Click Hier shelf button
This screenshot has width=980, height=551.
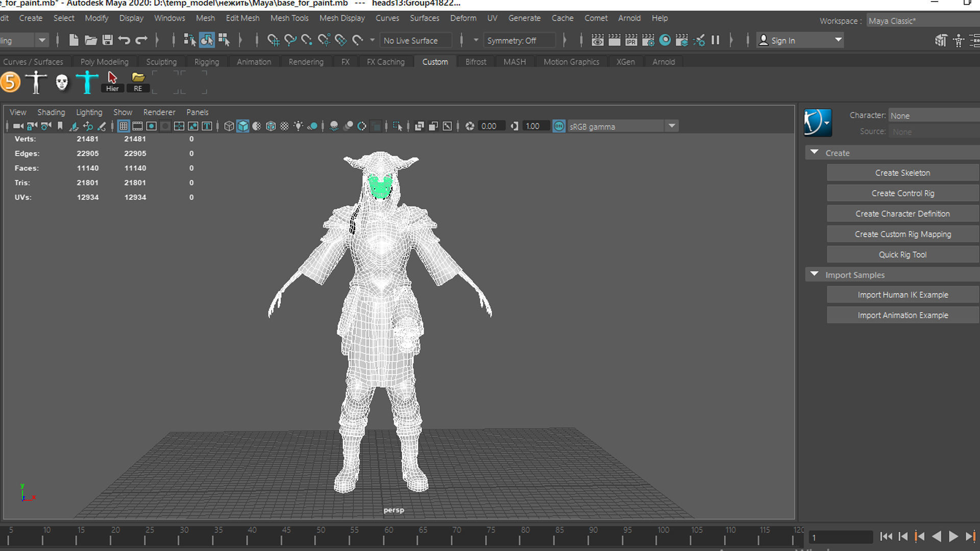(x=112, y=82)
